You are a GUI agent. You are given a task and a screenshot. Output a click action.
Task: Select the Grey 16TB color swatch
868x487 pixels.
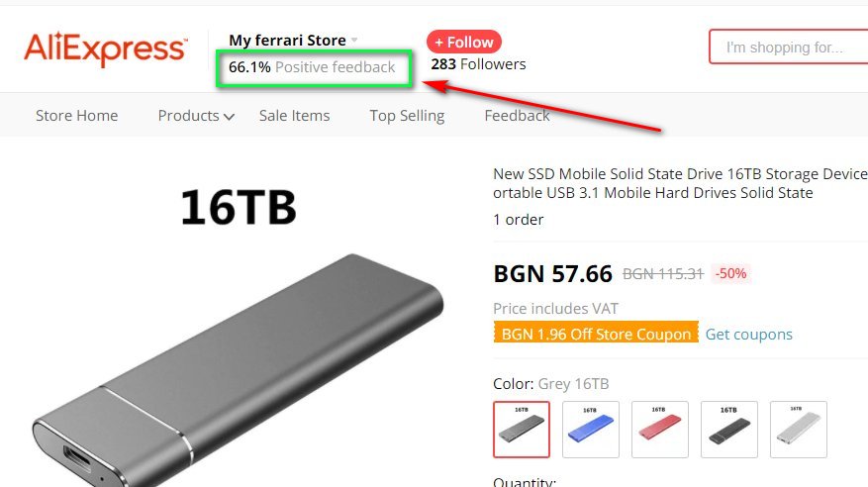tap(522, 430)
